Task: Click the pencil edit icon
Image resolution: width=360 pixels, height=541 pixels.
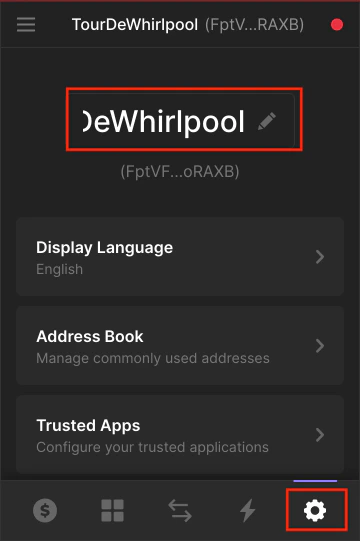Action: click(x=267, y=121)
